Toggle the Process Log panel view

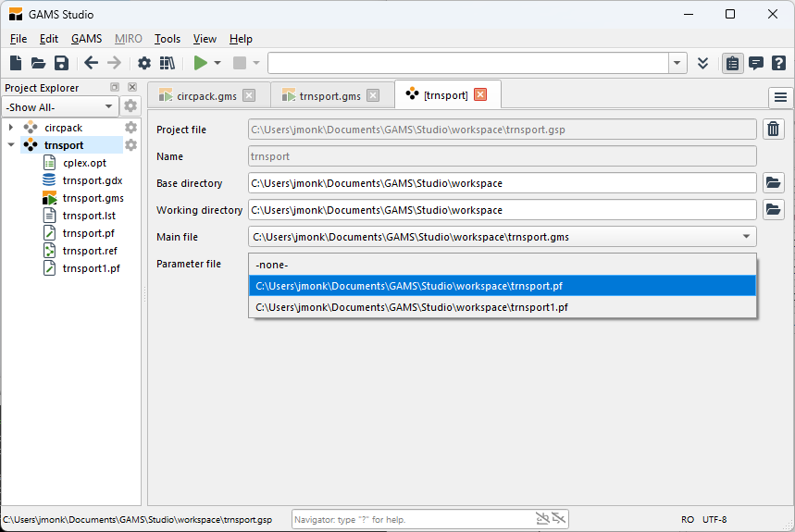[x=756, y=63]
